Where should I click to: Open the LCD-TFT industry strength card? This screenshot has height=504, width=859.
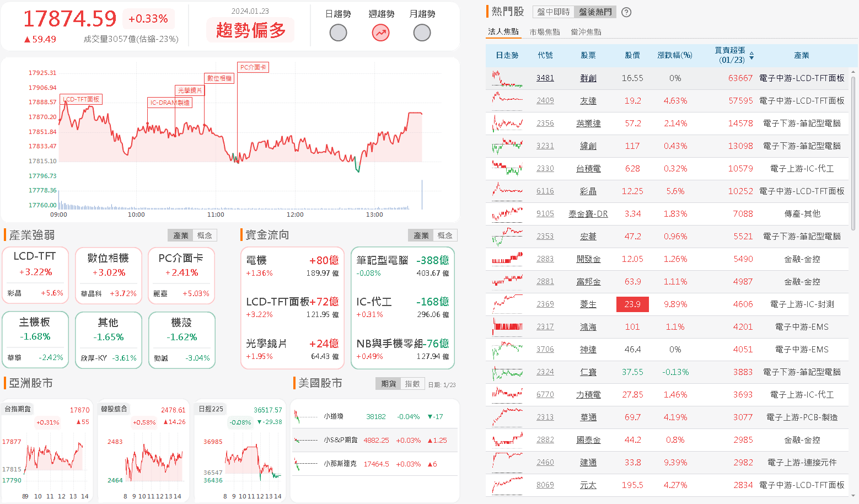[x=35, y=275]
